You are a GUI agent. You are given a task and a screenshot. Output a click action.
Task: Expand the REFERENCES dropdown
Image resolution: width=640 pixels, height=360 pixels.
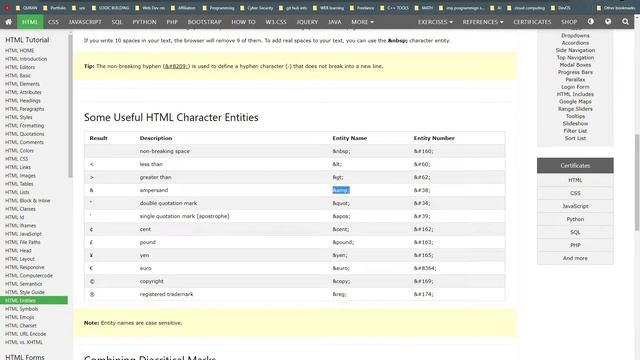(483, 22)
